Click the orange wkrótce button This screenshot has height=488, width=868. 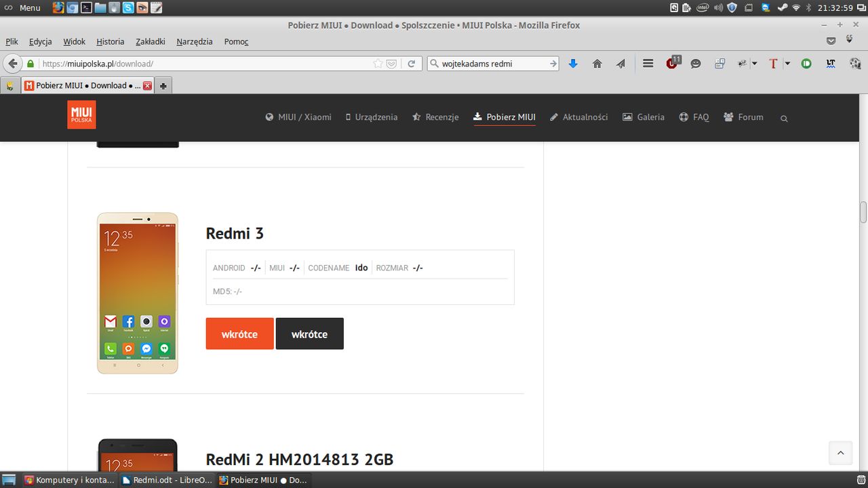239,333
